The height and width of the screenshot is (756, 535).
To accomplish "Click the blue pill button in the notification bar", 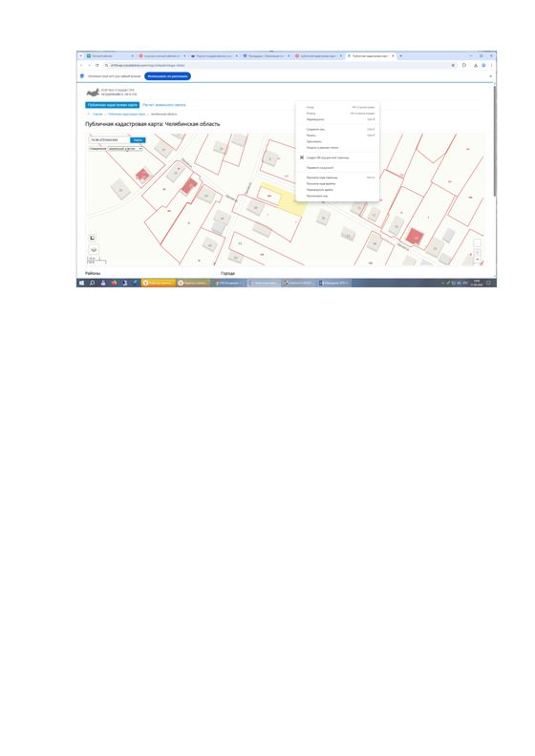I will (167, 76).
